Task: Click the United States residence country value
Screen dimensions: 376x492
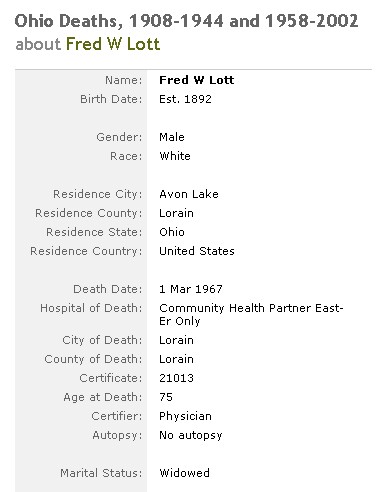Action: click(197, 251)
